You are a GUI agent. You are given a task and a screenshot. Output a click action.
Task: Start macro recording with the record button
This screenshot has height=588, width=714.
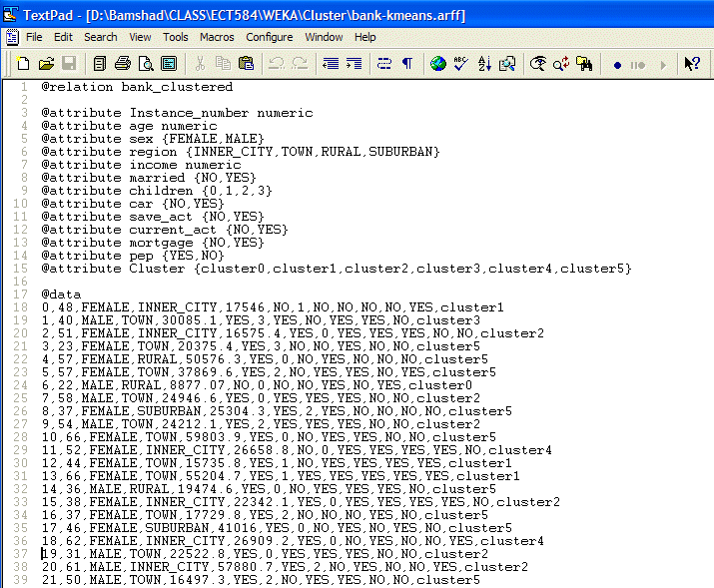coord(617,65)
